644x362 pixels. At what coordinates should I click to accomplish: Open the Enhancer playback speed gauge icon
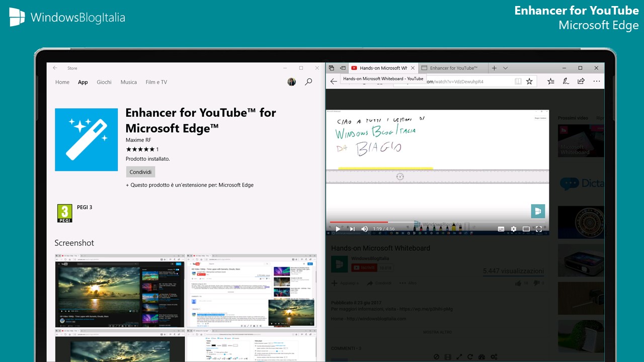coord(482,357)
